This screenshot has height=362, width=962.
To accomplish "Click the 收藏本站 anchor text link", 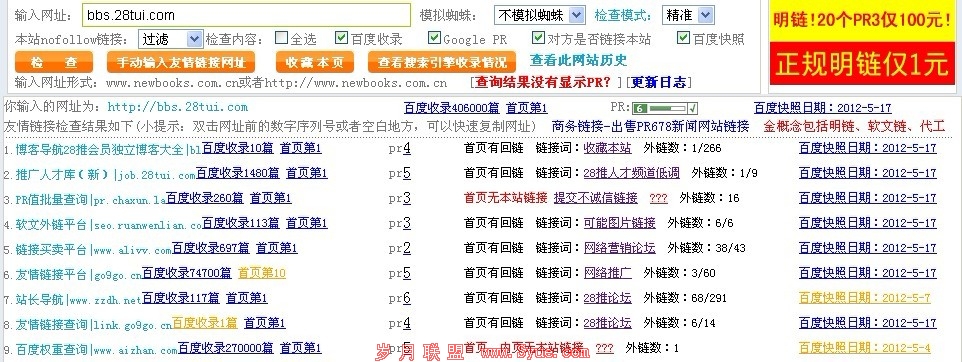I will (607, 148).
